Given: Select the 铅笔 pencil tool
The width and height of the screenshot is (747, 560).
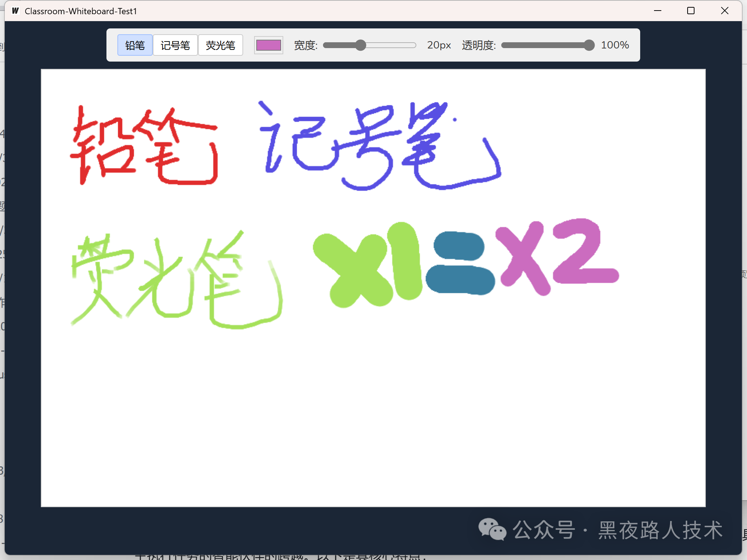Looking at the screenshot, I should (135, 45).
